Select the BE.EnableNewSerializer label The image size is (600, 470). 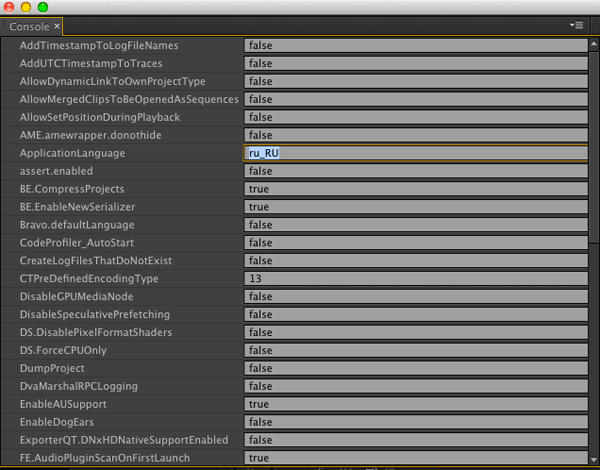click(78, 207)
